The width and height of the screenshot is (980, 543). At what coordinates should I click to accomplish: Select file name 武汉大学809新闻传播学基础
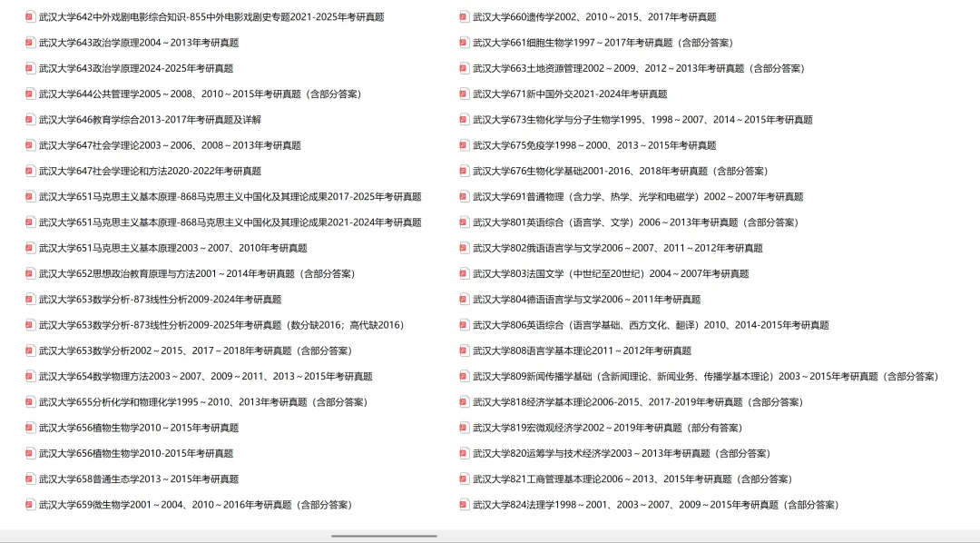pyautogui.click(x=706, y=376)
